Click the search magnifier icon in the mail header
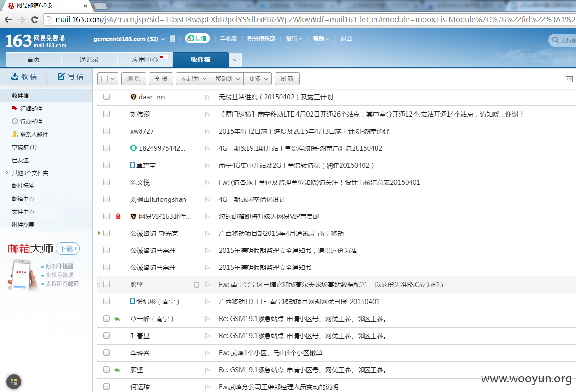The height and width of the screenshot is (392, 576). pyautogui.click(x=555, y=41)
